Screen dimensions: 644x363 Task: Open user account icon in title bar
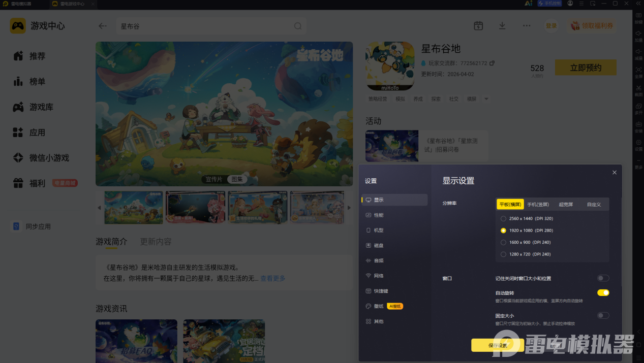[570, 4]
